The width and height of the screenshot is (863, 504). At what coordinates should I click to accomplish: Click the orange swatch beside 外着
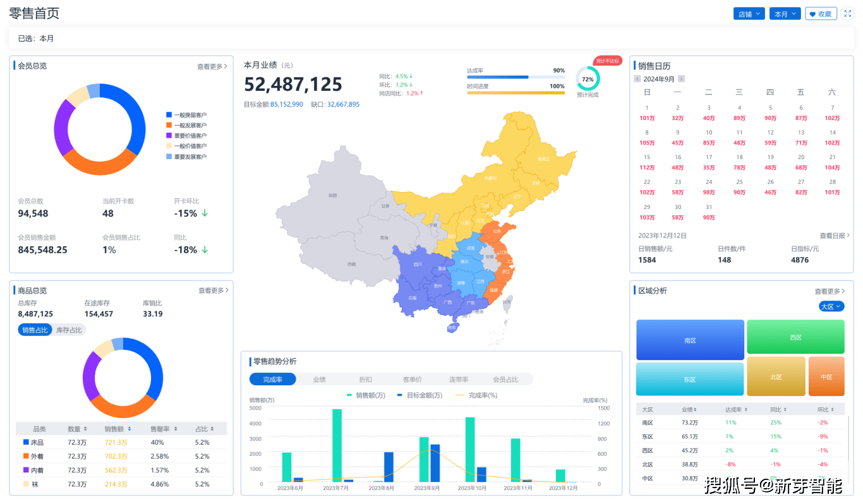tap(26, 456)
